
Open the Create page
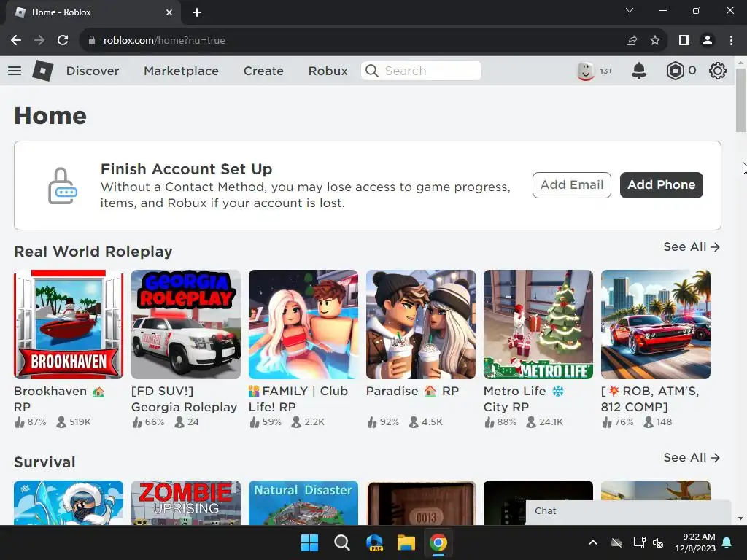tap(263, 71)
